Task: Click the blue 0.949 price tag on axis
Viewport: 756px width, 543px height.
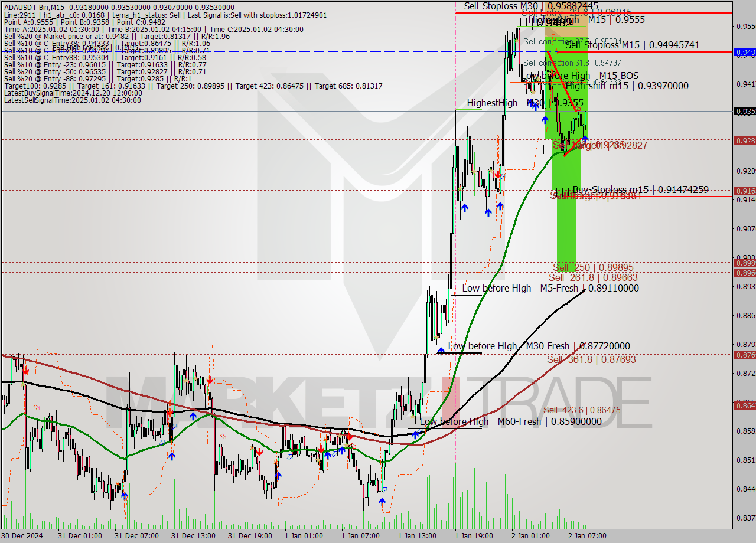Action: tap(744, 52)
